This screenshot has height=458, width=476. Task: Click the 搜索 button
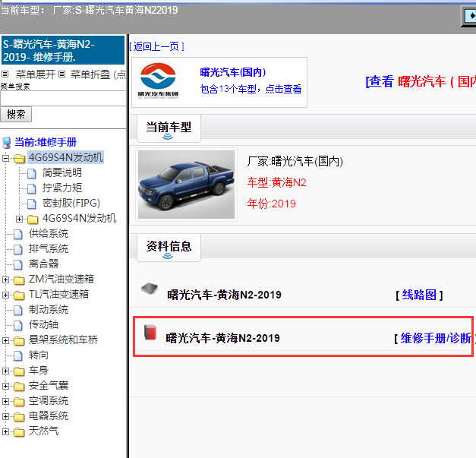(x=16, y=115)
